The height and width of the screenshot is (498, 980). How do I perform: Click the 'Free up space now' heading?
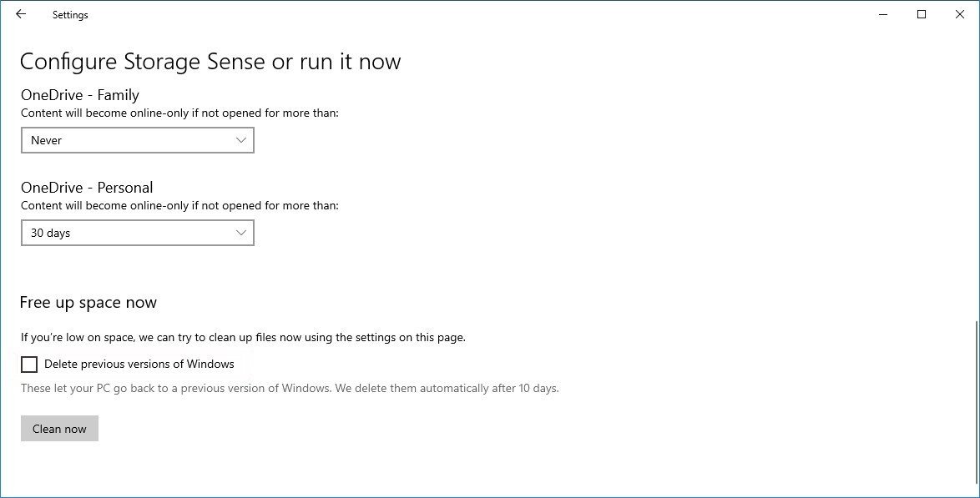pos(88,303)
